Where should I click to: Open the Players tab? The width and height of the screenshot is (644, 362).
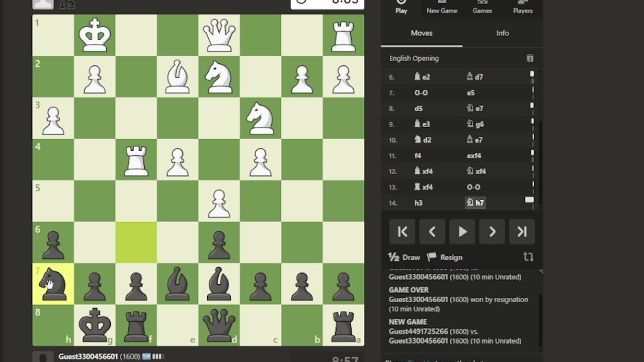(523, 8)
